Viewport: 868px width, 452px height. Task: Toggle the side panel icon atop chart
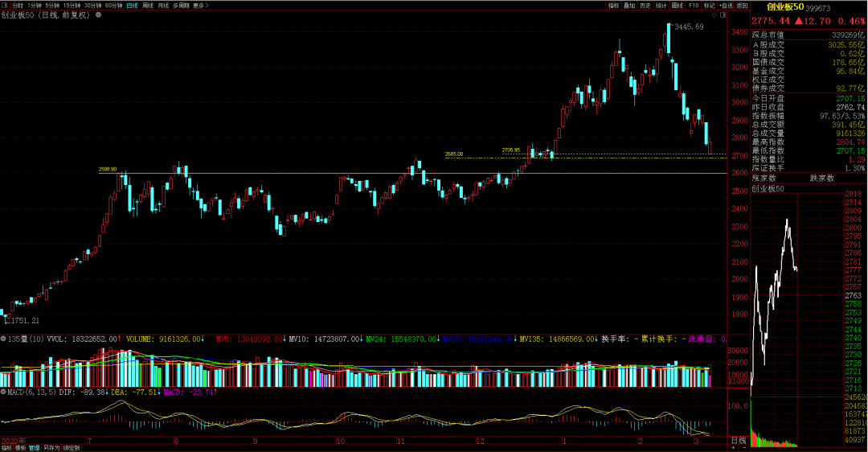click(723, 15)
